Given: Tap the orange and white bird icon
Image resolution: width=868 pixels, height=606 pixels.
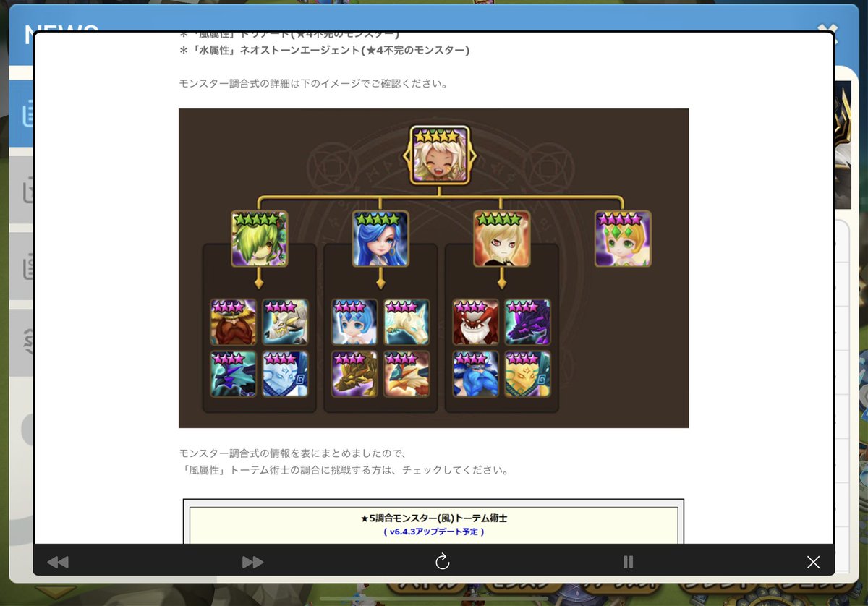Looking at the screenshot, I should click(407, 374).
